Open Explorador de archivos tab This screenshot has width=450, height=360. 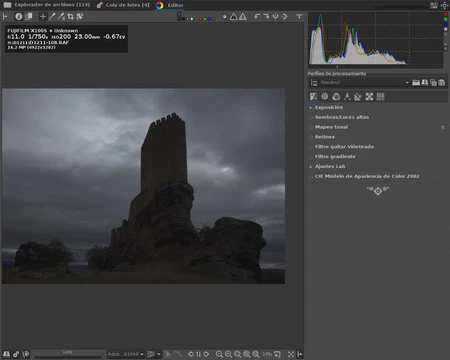47,5
